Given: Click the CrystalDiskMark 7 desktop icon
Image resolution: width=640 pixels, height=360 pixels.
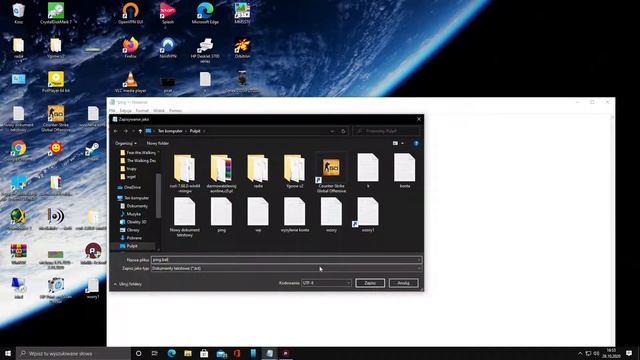Looking at the screenshot, I should pyautogui.click(x=56, y=13).
